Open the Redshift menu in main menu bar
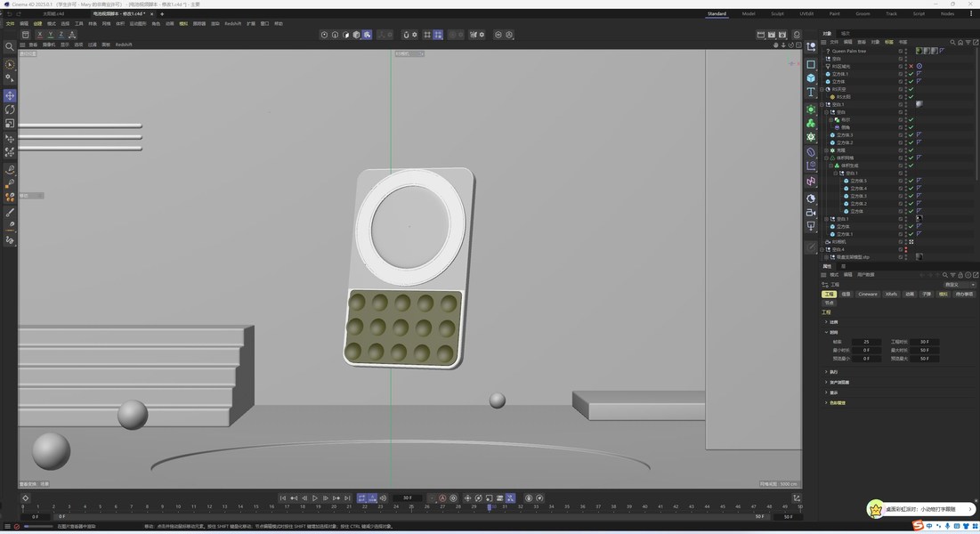The height and width of the screenshot is (534, 980). [232, 24]
